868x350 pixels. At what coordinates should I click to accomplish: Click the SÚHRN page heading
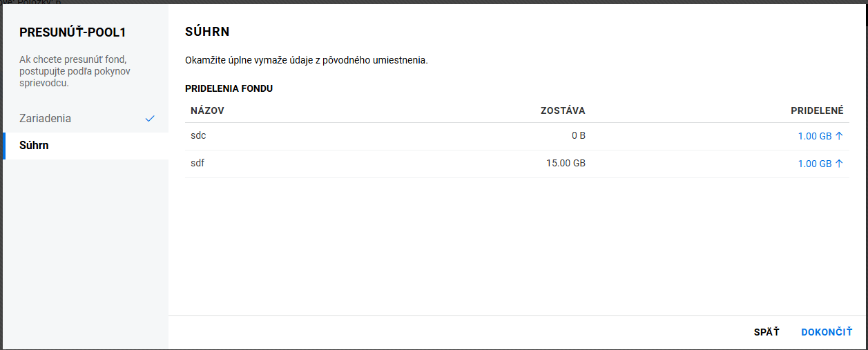(x=207, y=32)
